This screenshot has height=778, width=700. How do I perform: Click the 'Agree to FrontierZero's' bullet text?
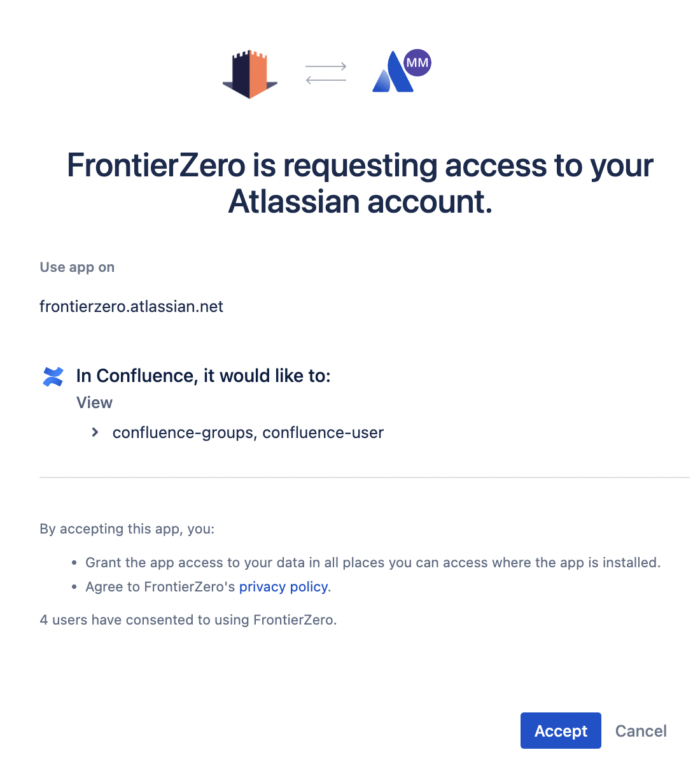pos(160,587)
